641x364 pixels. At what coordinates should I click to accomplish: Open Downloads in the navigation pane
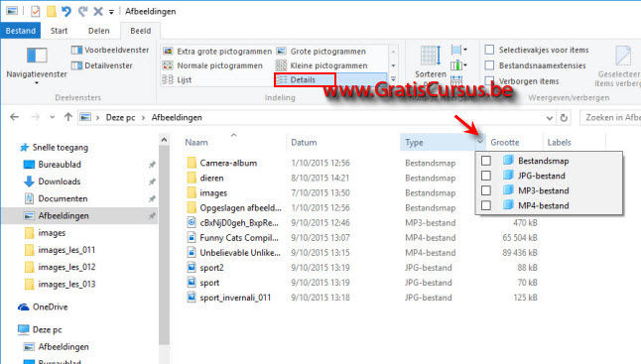[x=60, y=182]
